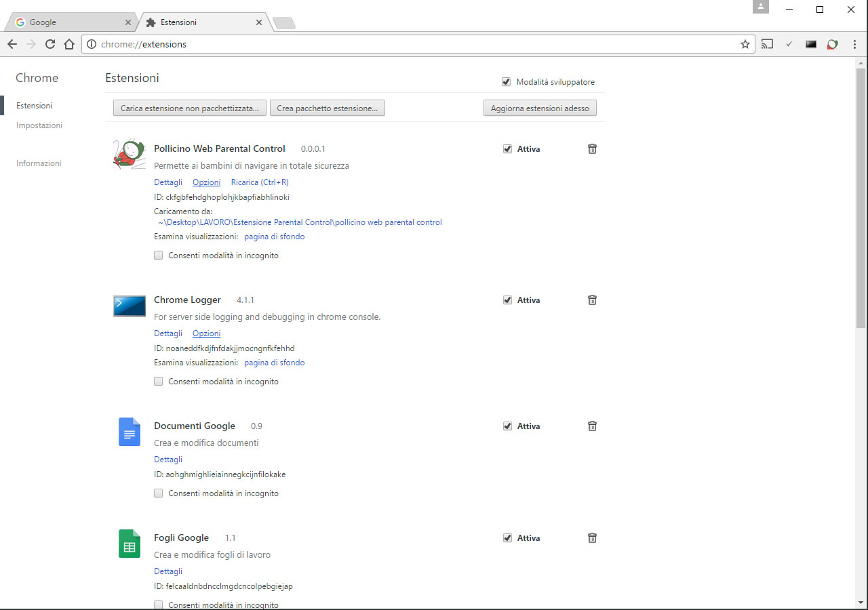Go back with the browser back arrow
The image size is (868, 610).
point(12,44)
